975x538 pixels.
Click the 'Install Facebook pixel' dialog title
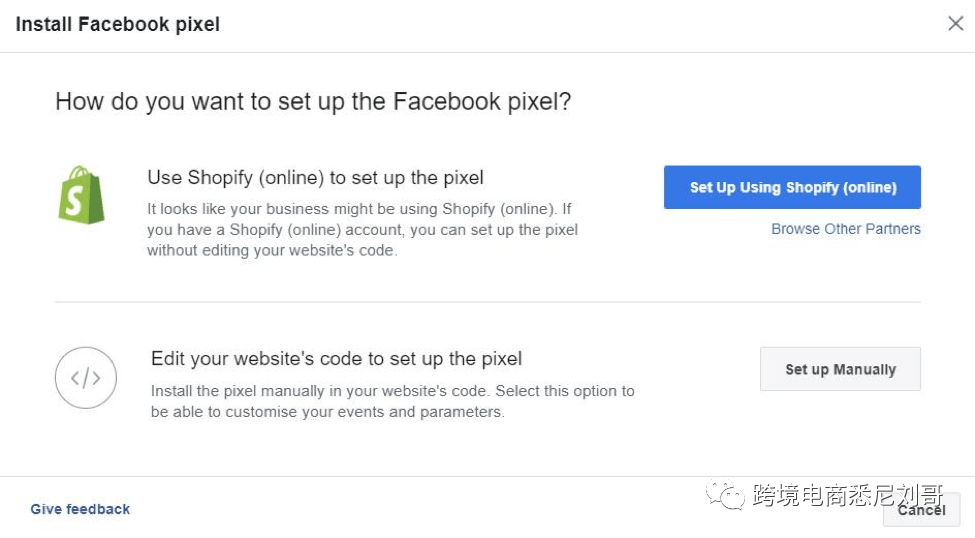tap(118, 24)
